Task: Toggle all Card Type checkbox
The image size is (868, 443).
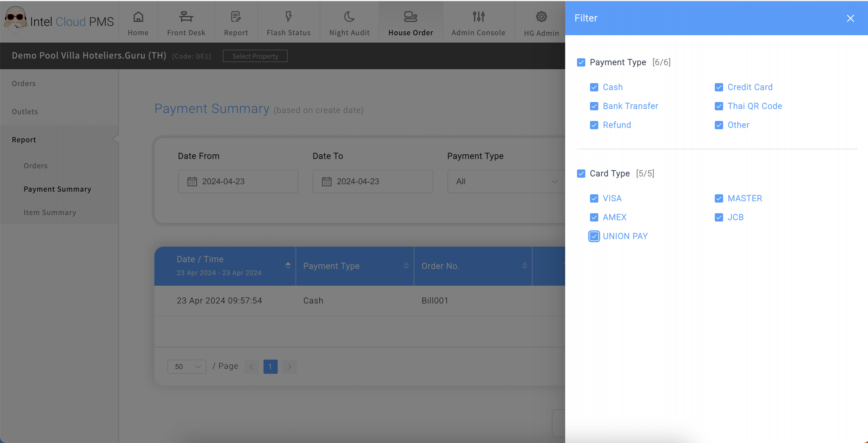Action: [x=581, y=174]
